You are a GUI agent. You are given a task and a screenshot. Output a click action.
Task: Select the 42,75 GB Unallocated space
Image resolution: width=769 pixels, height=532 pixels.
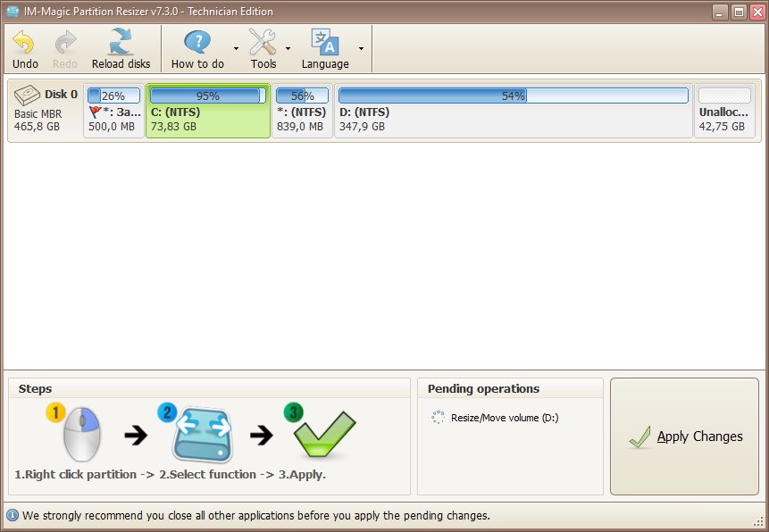point(724,112)
